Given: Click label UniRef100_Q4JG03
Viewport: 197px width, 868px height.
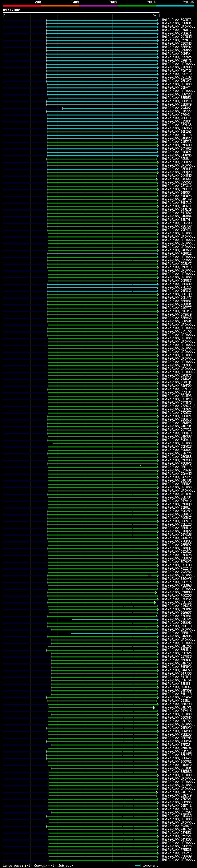Looking at the screenshot, I should (176, 379).
